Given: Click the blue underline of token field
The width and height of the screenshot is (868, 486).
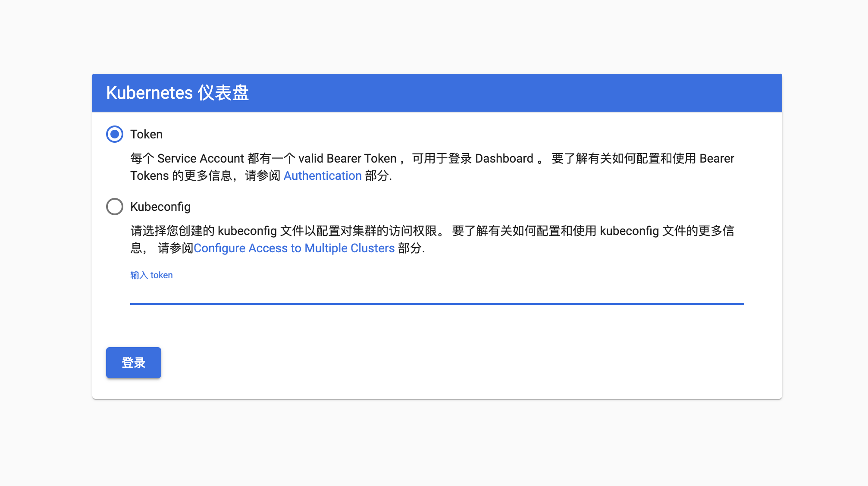Looking at the screenshot, I should [x=436, y=304].
